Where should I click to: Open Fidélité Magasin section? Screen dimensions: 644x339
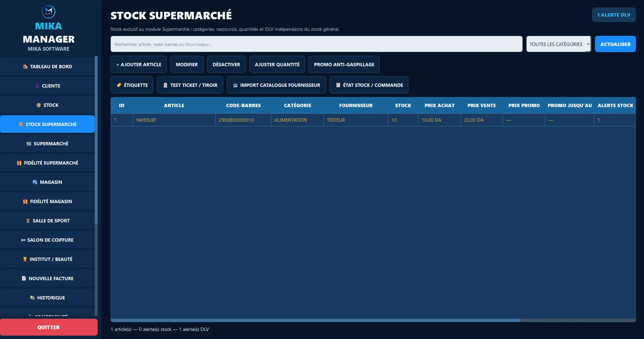coord(47,201)
